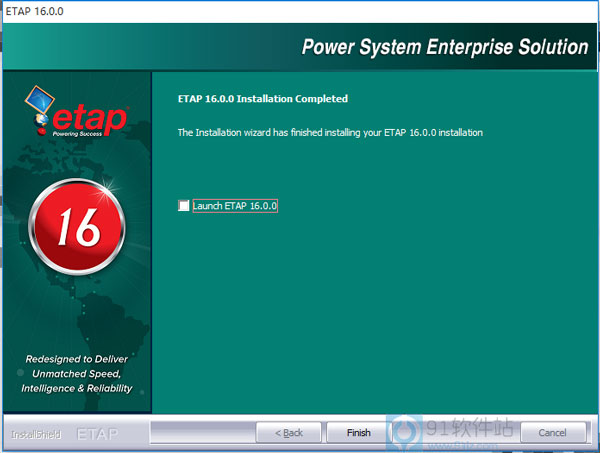The image size is (600, 453).
Task: Click the Unmatched Speed text line
Action: click(77, 373)
